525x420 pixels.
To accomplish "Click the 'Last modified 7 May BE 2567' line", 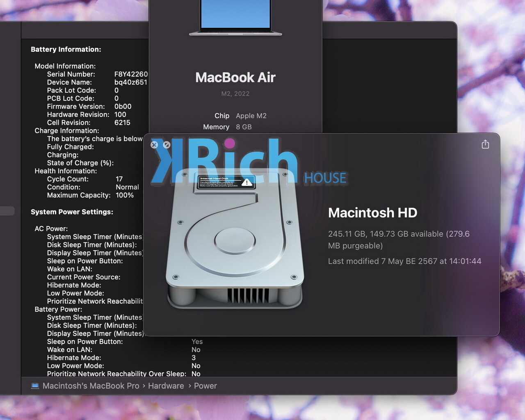I will pyautogui.click(x=405, y=261).
